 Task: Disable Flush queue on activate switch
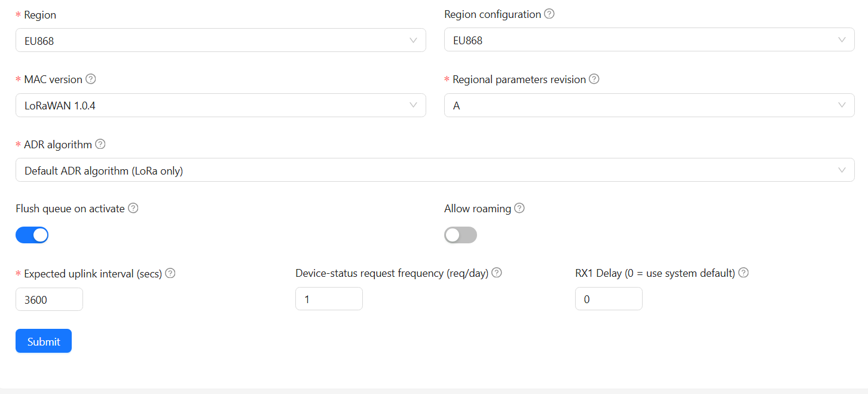[x=32, y=235]
